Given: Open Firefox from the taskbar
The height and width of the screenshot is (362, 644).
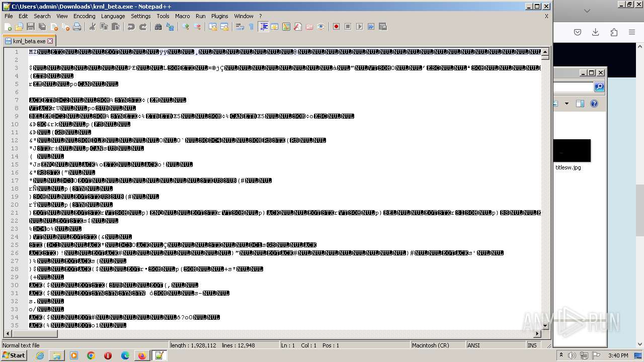Looking at the screenshot, I should [142, 355].
